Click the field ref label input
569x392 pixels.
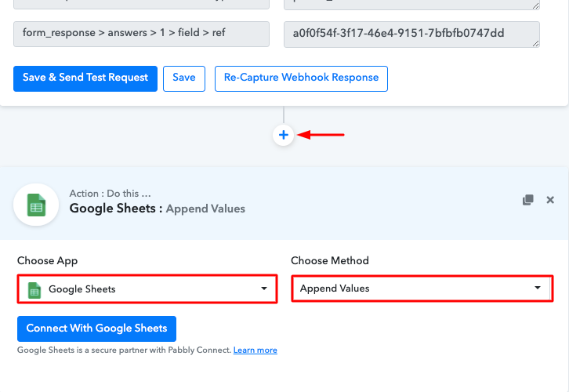coord(141,34)
